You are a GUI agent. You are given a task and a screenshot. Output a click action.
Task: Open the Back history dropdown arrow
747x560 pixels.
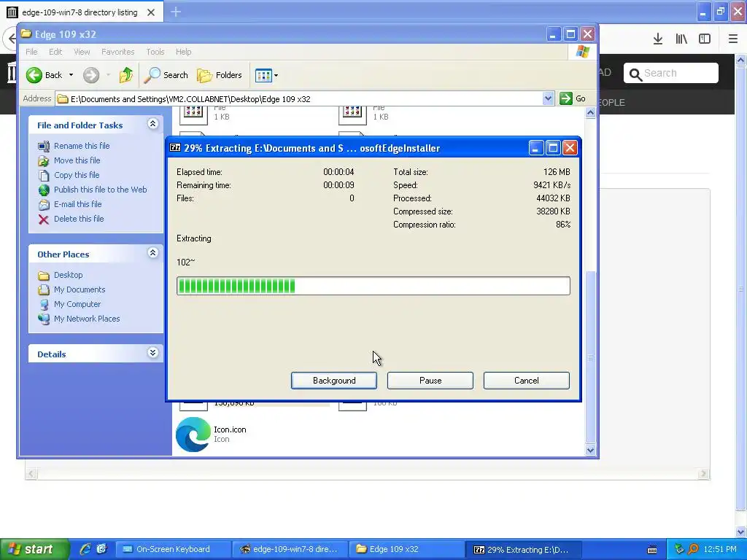(x=71, y=75)
